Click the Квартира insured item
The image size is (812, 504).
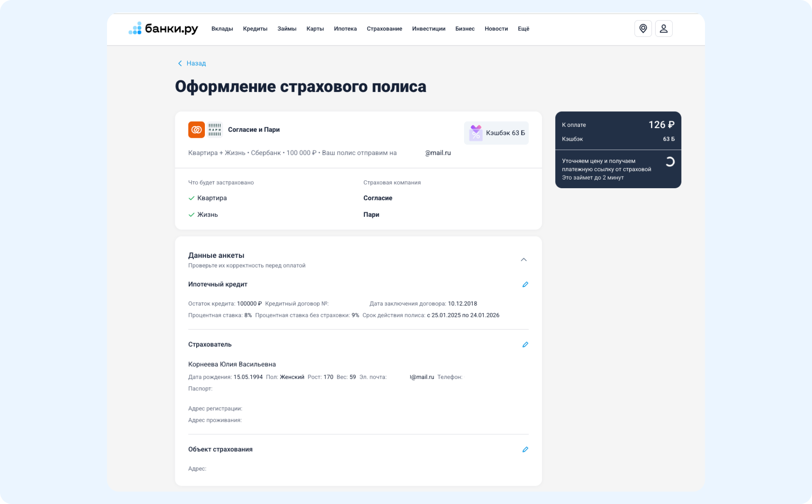pyautogui.click(x=212, y=198)
